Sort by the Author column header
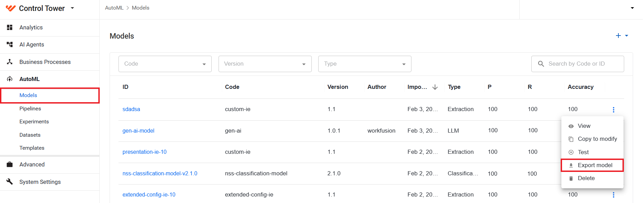Screen dimensions: 644x203 pos(377,87)
